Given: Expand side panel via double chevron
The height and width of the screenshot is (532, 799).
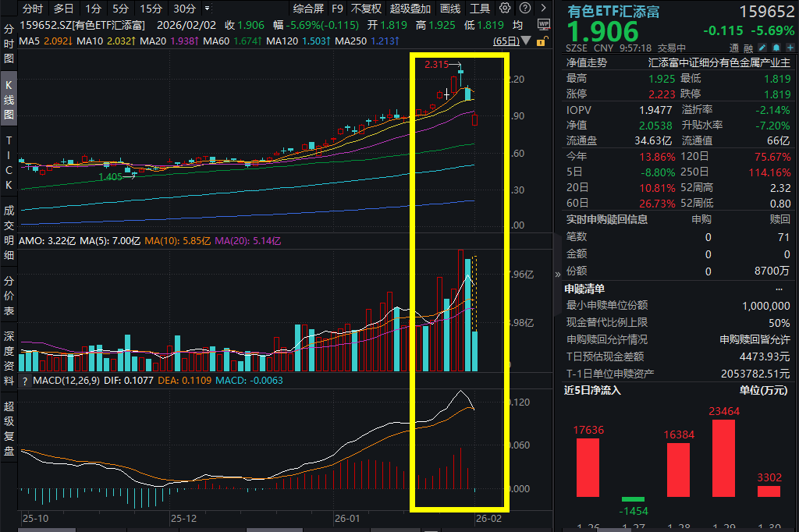Looking at the screenshot, I should [x=557, y=274].
